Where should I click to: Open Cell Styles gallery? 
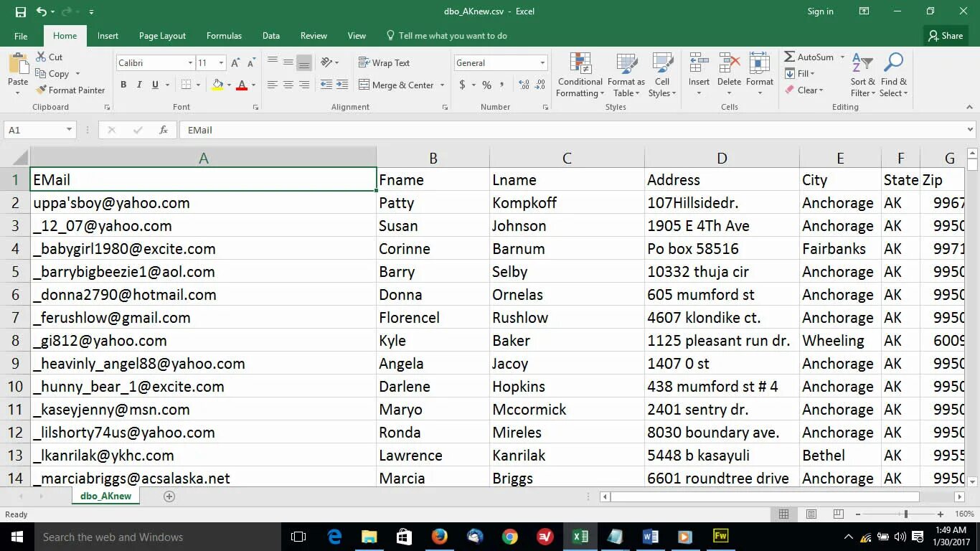point(662,75)
